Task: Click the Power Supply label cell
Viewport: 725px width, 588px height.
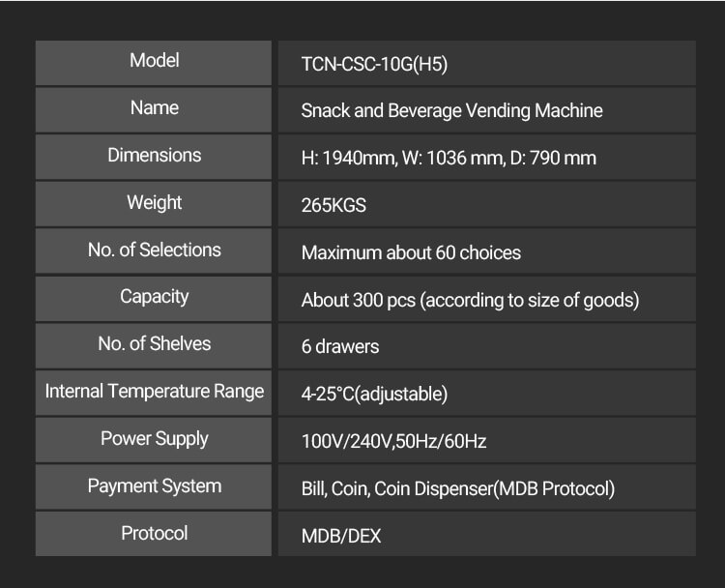Action: [155, 439]
